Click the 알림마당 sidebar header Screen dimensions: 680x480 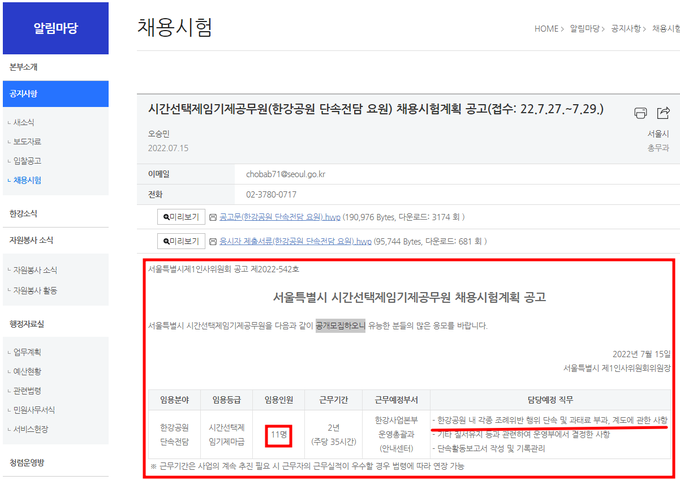(56, 28)
